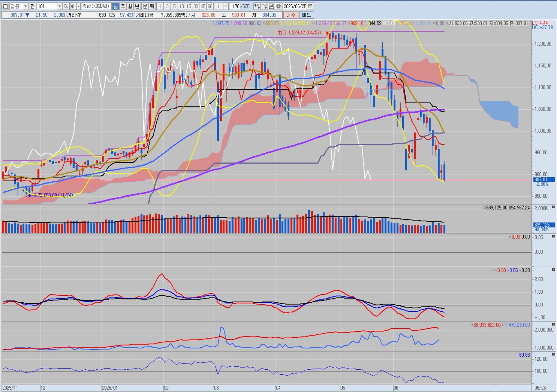Select the 일 daily period toggle
The height and width of the screenshot is (392, 557).
point(115,6)
